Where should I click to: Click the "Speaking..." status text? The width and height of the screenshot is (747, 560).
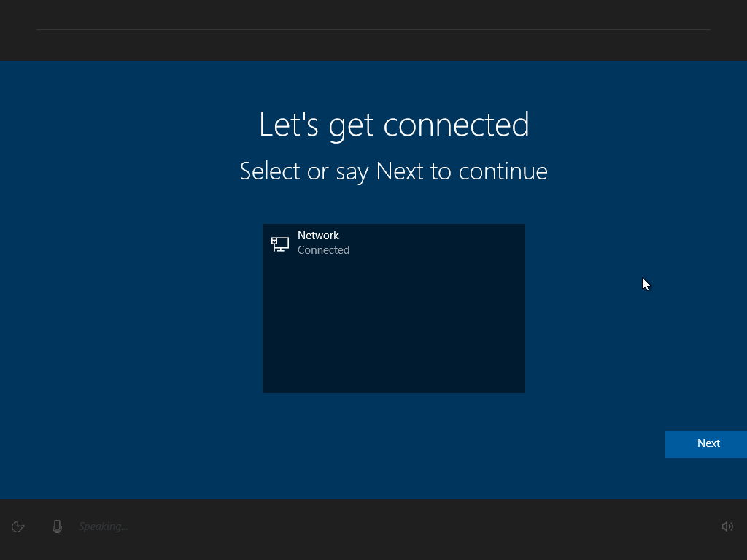[x=103, y=526]
